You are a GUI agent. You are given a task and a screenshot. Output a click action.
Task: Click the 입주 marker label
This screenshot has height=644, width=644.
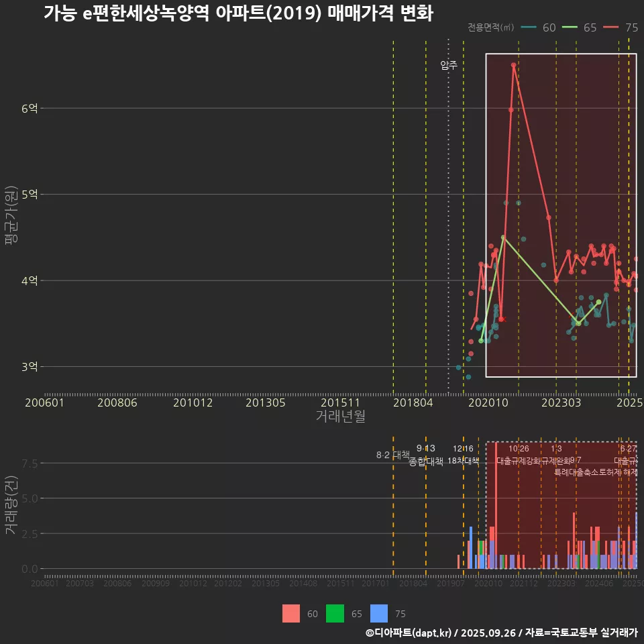tap(449, 65)
